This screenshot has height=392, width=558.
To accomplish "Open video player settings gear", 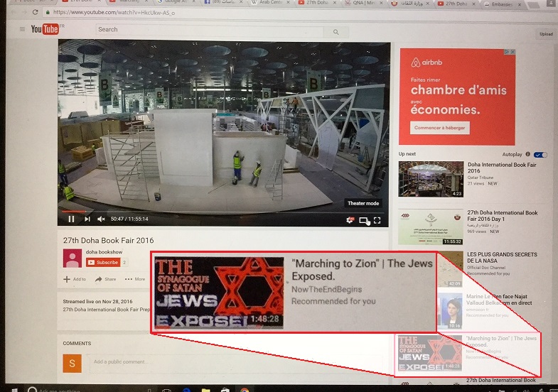I will 350,220.
